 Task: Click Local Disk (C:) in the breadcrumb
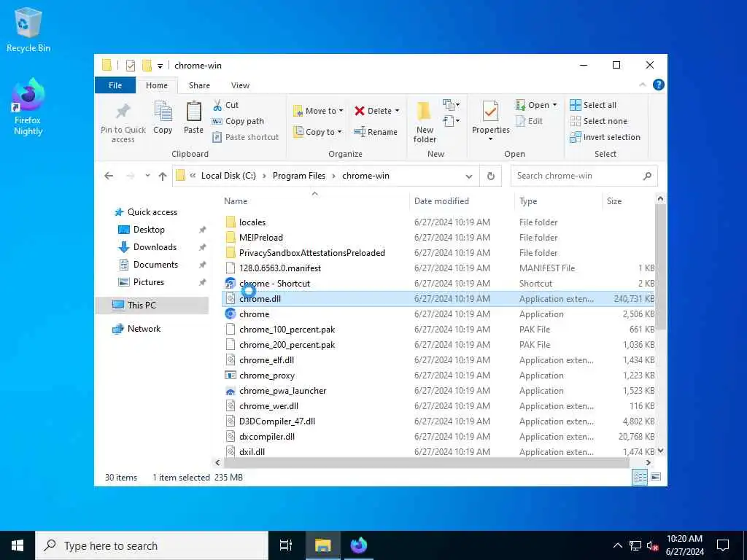pyautogui.click(x=228, y=176)
